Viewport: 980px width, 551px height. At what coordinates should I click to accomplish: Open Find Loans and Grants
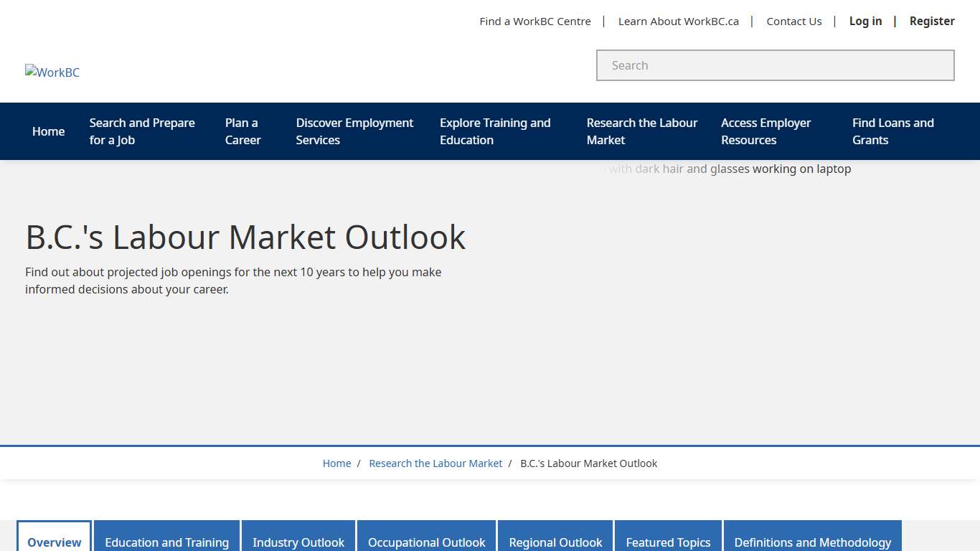(x=892, y=131)
